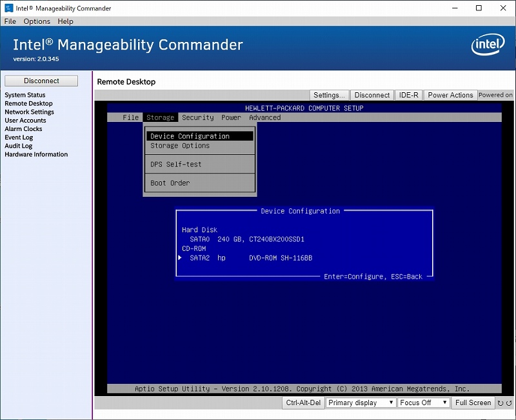
Task: Click the Powered on status label
Action: click(495, 95)
